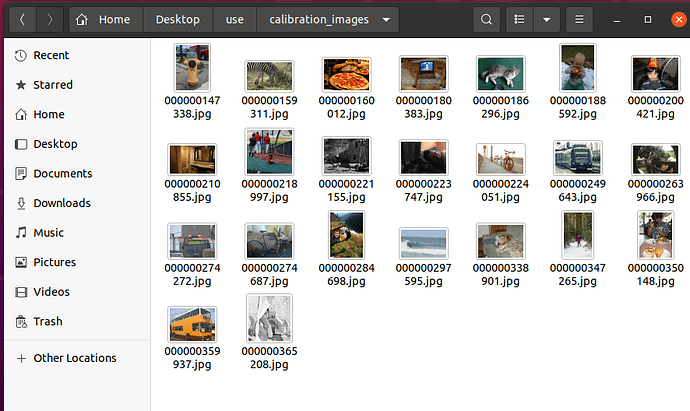The width and height of the screenshot is (690, 411).
Task: Select the pizza image 000000160012.jpg
Action: pos(346,75)
